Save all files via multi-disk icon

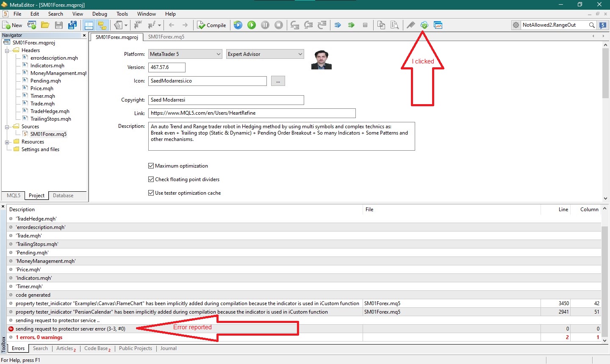(x=72, y=25)
